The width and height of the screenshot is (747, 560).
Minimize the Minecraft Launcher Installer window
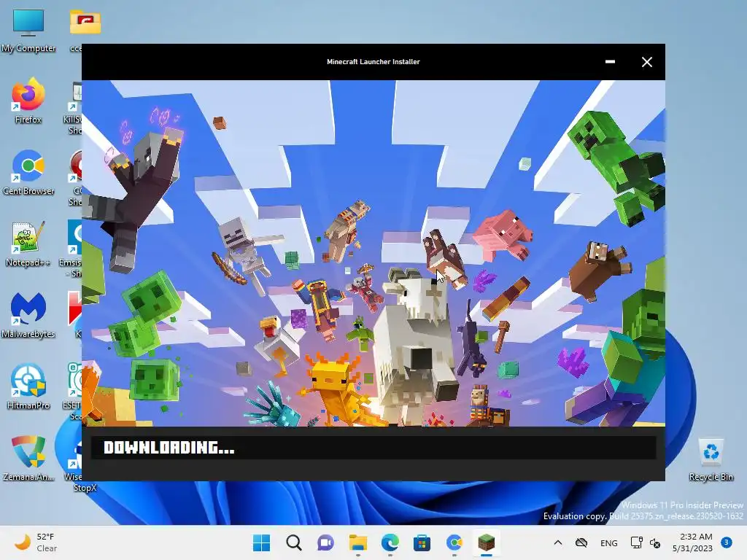(610, 61)
